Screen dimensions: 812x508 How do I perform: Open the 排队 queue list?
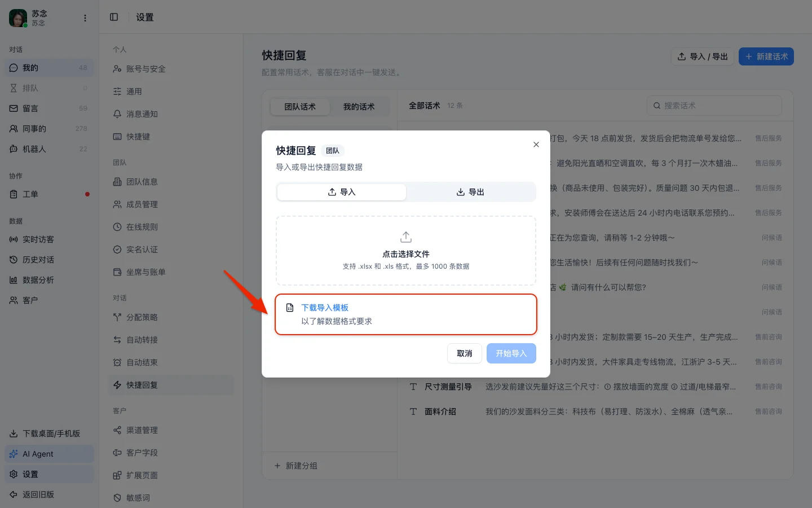pyautogui.click(x=49, y=88)
